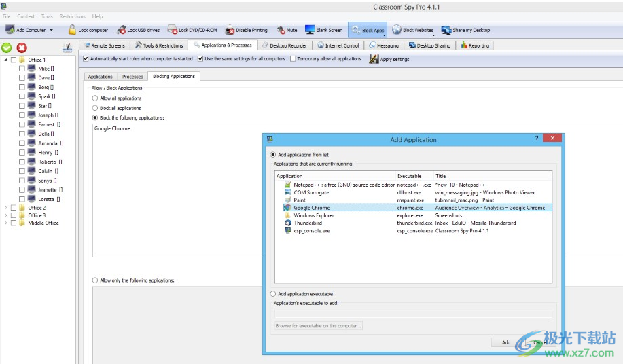The height and width of the screenshot is (364, 623).
Task: Select Add application executable radio button
Action: [x=273, y=294]
